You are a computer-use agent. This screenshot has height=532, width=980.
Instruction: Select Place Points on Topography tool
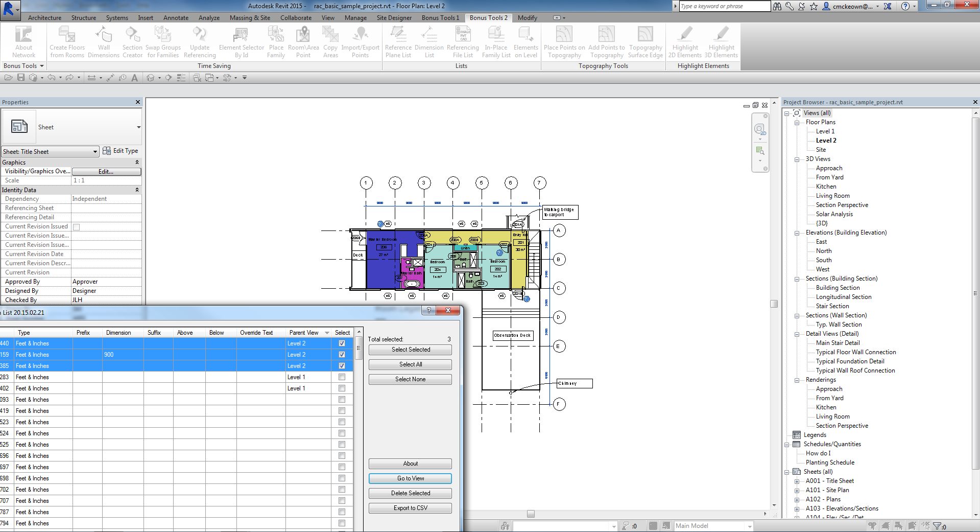pos(564,35)
